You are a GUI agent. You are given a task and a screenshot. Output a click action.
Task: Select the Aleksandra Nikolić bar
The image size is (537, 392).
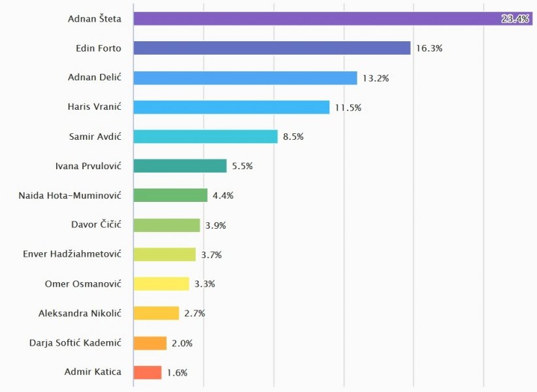[x=156, y=313]
